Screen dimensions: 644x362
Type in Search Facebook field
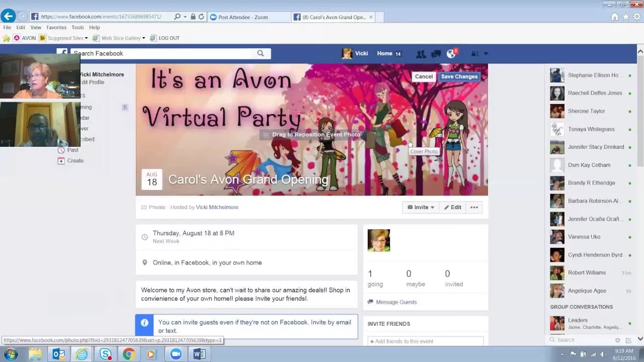(164, 53)
